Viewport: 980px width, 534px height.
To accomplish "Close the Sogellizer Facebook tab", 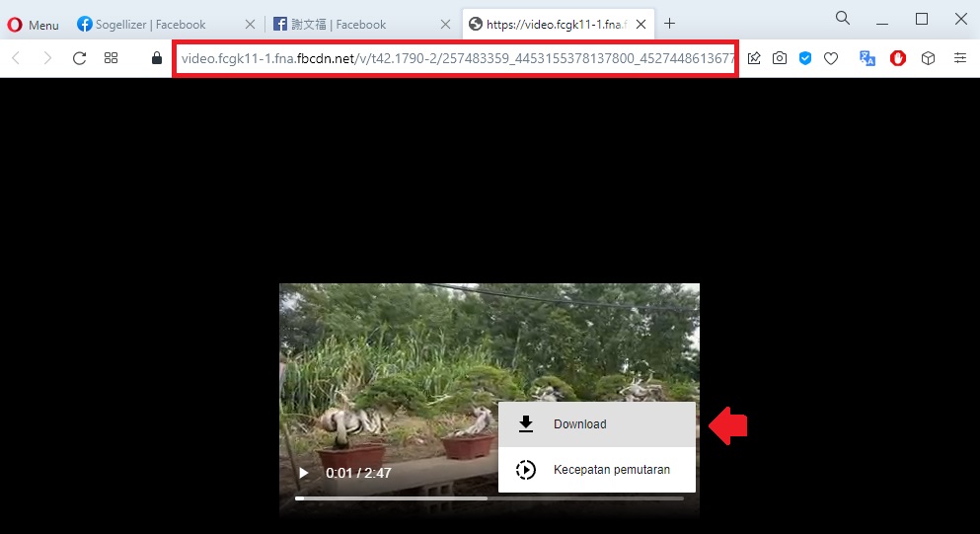I will 250,25.
